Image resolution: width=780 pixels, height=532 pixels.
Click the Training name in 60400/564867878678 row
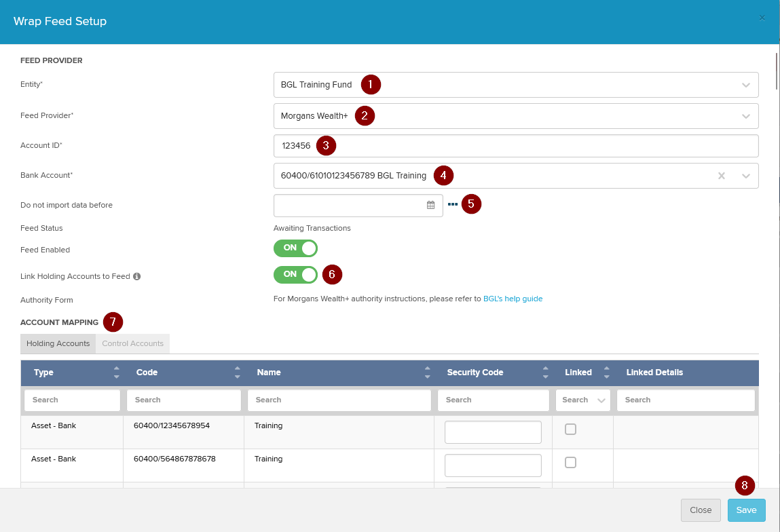coord(269,459)
